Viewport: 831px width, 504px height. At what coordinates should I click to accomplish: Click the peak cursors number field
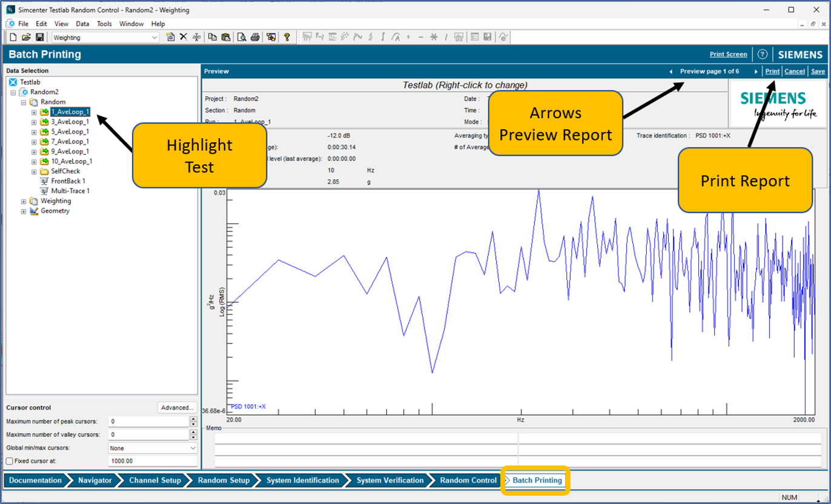(x=148, y=421)
